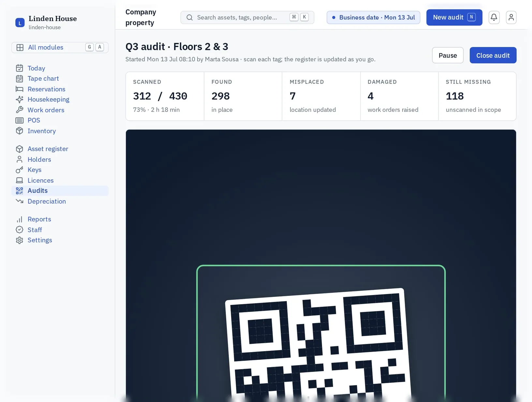This screenshot has width=532, height=402.
Task: Click the Found 298 in place stat
Action: (x=243, y=96)
